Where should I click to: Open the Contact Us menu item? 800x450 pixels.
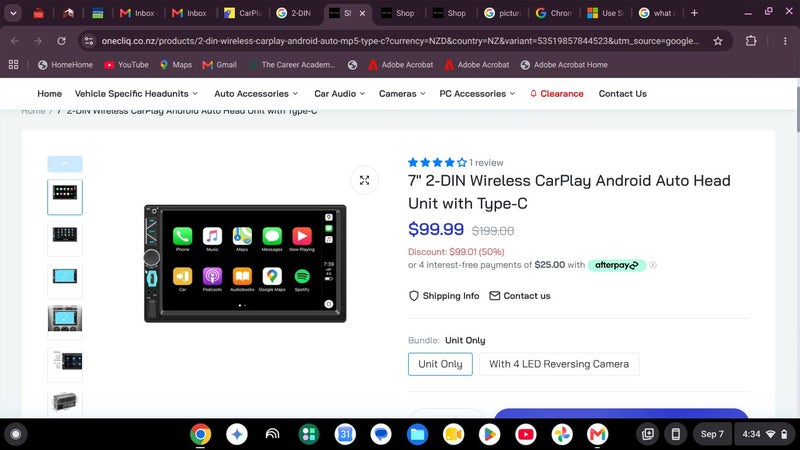(x=622, y=94)
